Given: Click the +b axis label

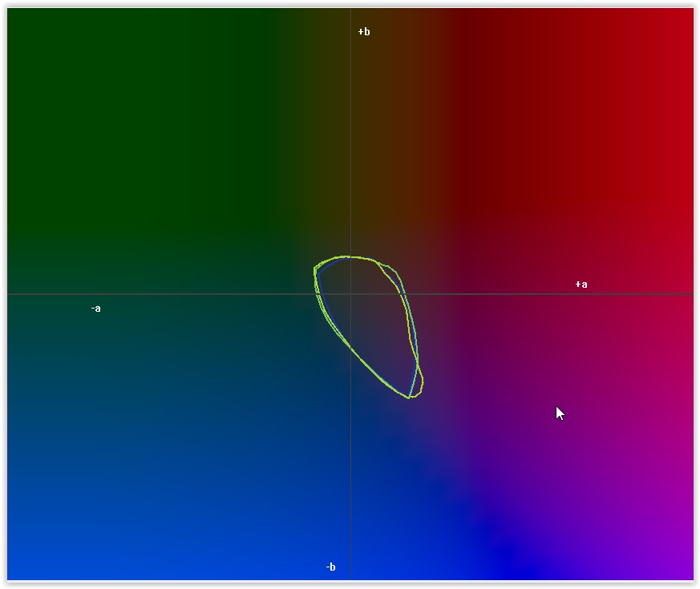Looking at the screenshot, I should [x=364, y=32].
